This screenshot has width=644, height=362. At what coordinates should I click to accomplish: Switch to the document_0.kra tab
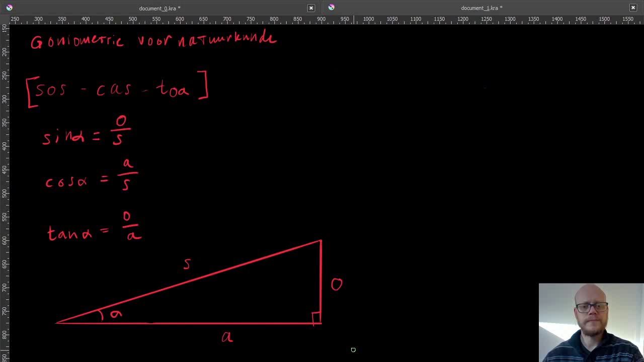[159, 8]
